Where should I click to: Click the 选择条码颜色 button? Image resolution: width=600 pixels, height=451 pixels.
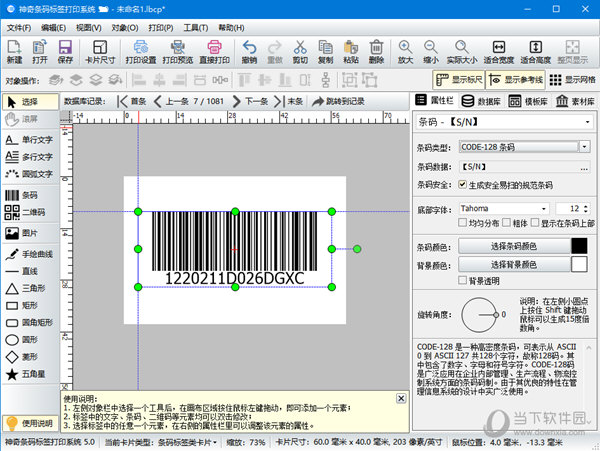click(x=514, y=246)
